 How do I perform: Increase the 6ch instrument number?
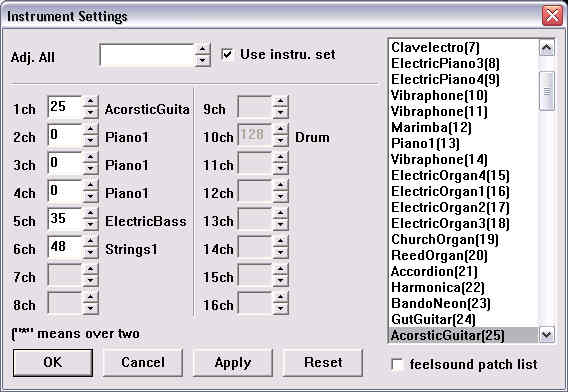[x=91, y=241]
